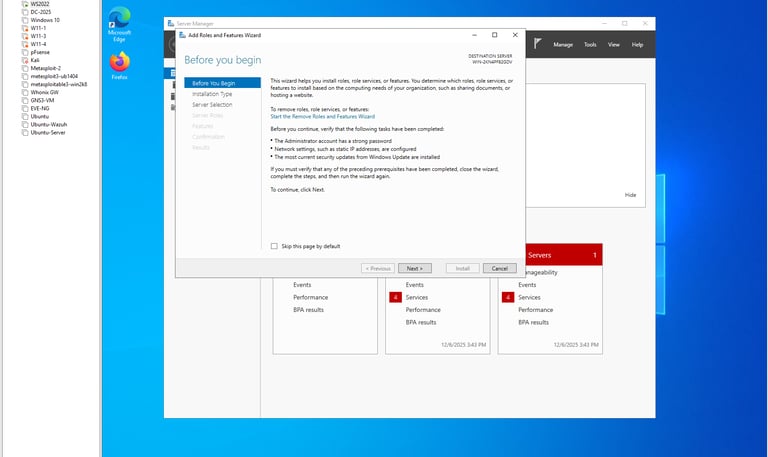Viewport: 768px width, 457px height.
Task: Maximize the Add Roles and Features Wizard
Action: tap(494, 35)
